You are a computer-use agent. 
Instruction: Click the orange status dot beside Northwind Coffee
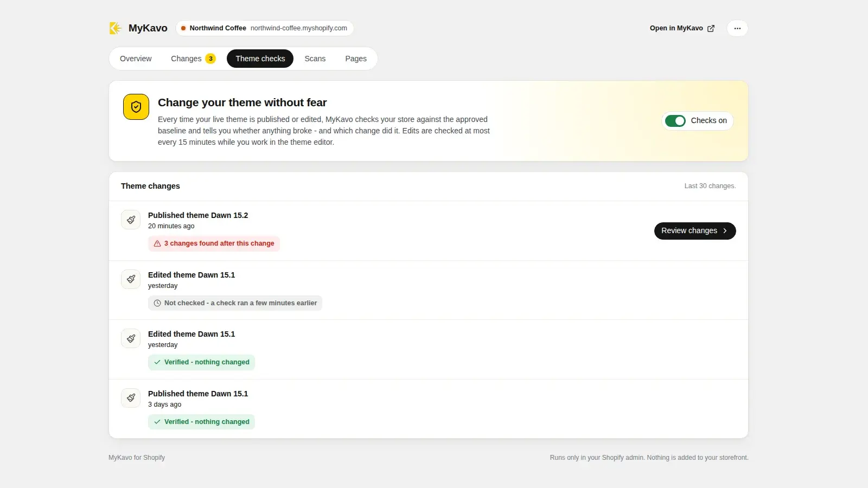pos(183,28)
